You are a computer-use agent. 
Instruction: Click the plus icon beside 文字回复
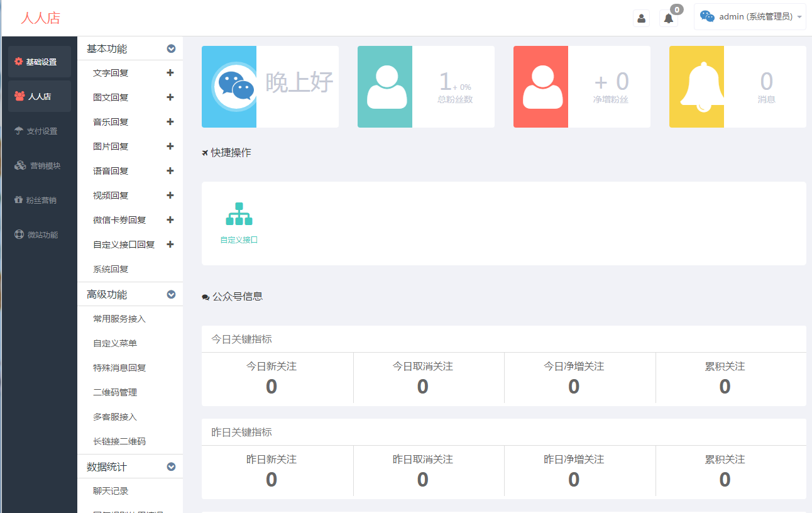pos(170,73)
